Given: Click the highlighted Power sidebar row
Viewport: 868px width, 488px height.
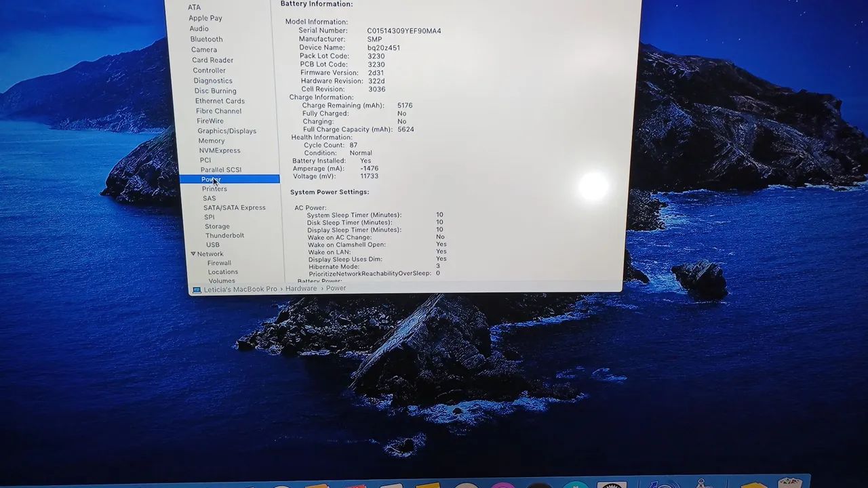Looking at the screenshot, I should pyautogui.click(x=229, y=179).
